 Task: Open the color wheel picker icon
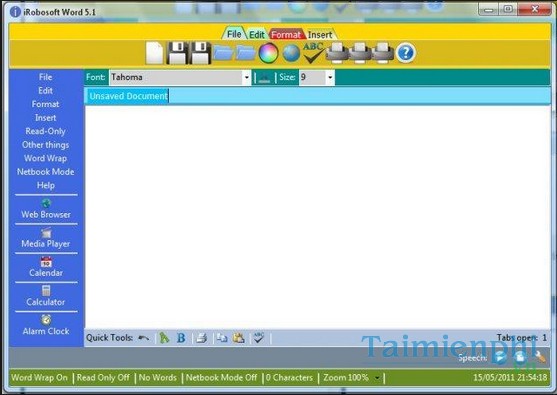coord(268,53)
